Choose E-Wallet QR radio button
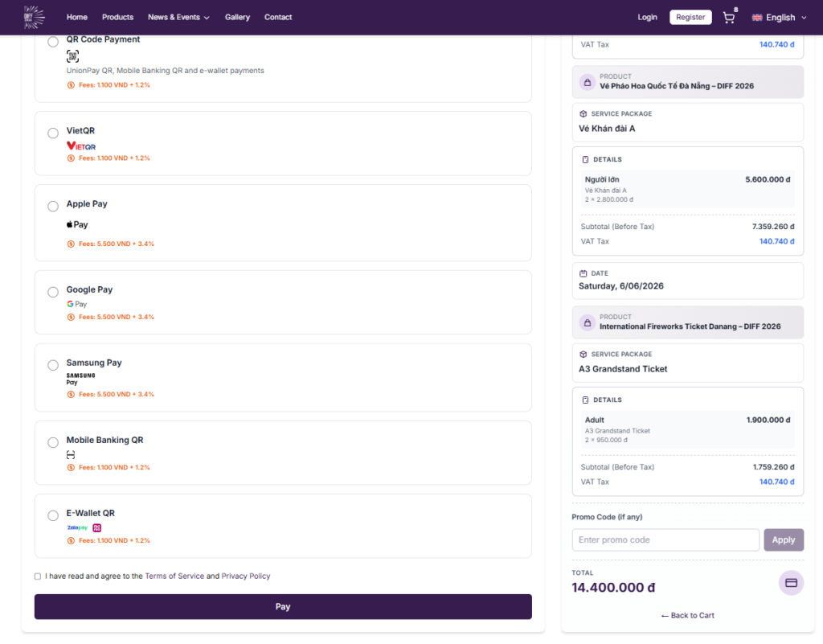Screen dimensions: 823x644 click(x=53, y=515)
